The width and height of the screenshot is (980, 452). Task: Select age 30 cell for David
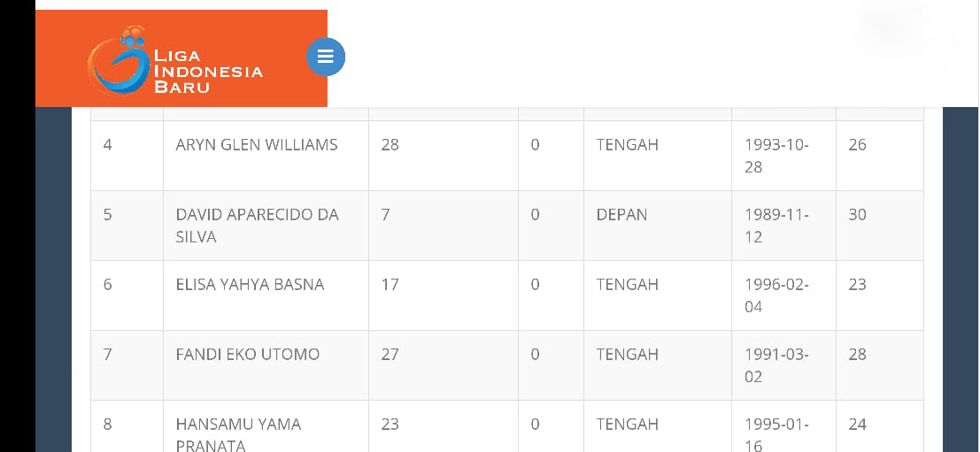pos(880,226)
